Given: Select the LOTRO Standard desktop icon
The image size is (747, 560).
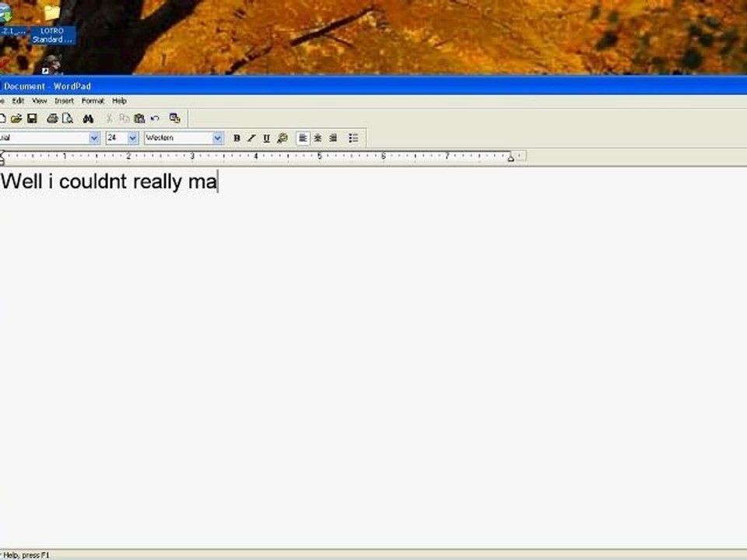Looking at the screenshot, I should (x=52, y=24).
